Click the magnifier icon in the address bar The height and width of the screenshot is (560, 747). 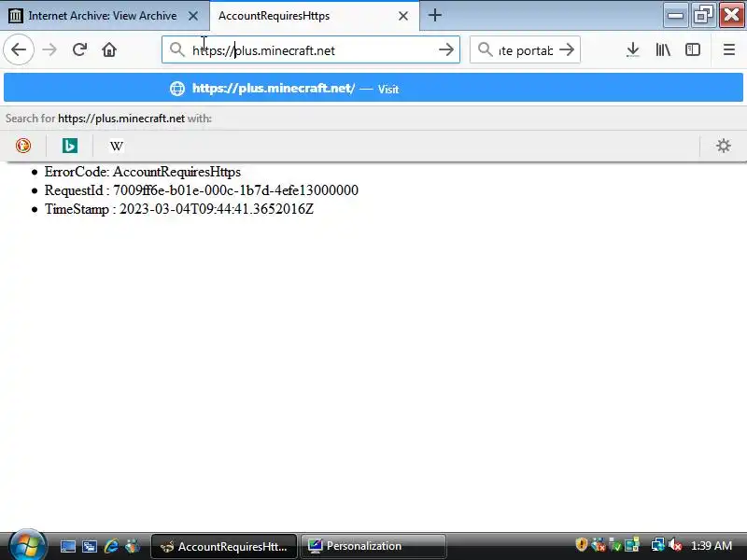tap(176, 49)
